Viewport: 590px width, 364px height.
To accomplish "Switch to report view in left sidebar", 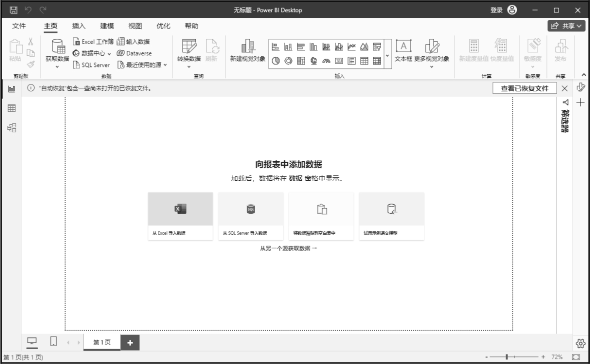I will [11, 89].
